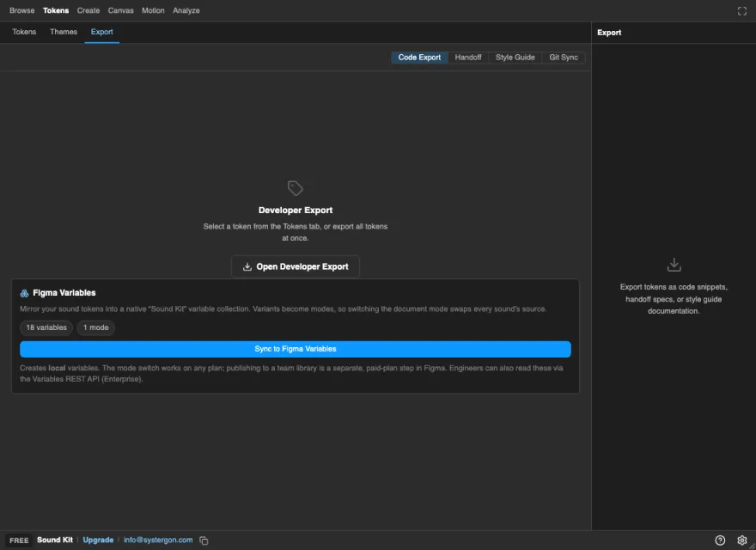756x550 pixels.
Task: Switch to the Motion section
Action: pyautogui.click(x=153, y=10)
